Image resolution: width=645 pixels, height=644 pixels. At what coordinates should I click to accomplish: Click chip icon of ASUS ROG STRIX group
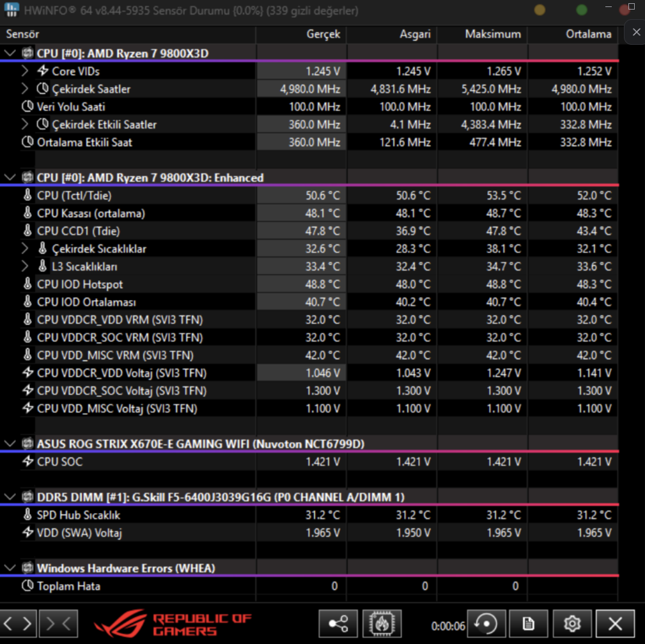[x=27, y=444]
